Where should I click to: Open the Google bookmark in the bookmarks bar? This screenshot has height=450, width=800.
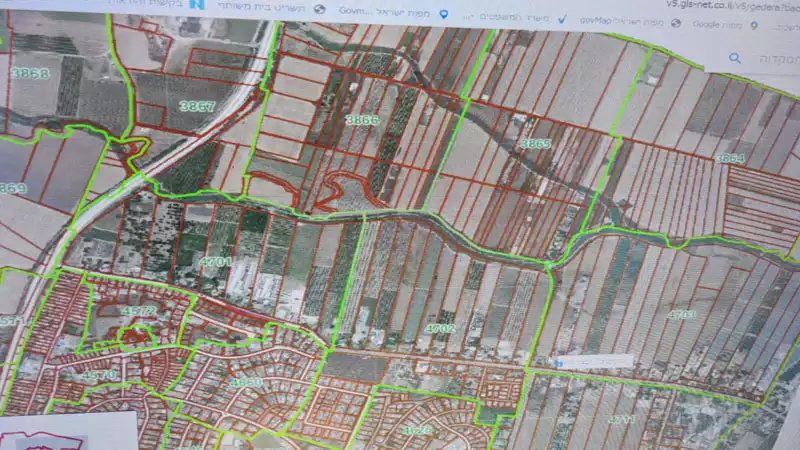click(x=705, y=22)
